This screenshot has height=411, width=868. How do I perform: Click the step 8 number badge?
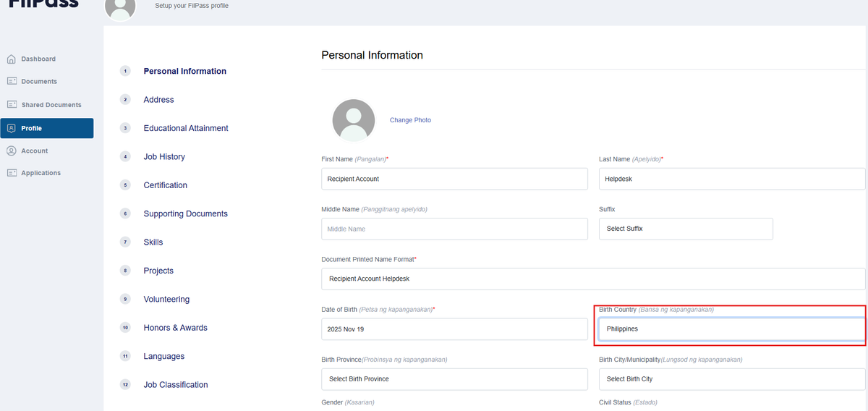coord(125,271)
